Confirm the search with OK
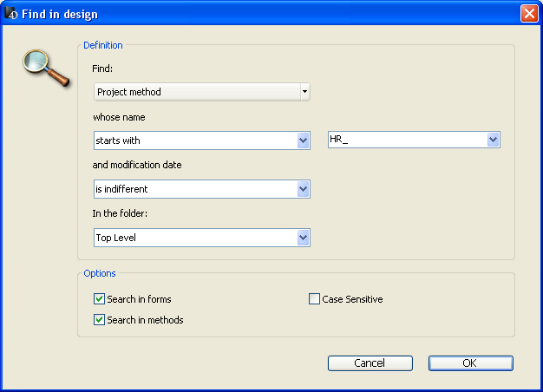543x392 pixels. point(470,363)
